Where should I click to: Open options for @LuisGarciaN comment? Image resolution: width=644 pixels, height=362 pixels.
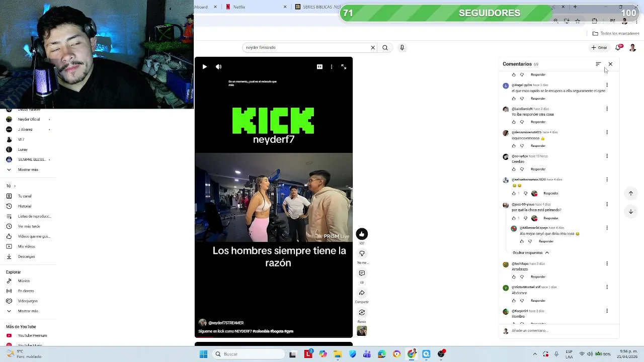607,109
